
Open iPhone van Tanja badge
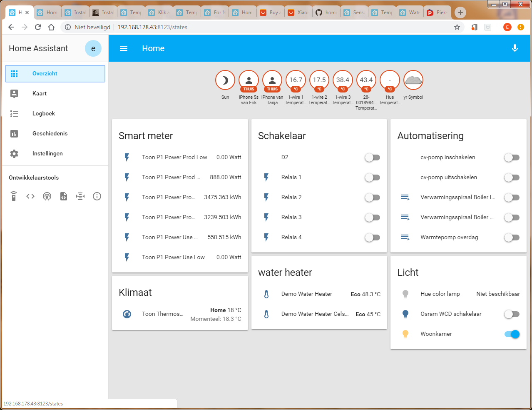272,80
